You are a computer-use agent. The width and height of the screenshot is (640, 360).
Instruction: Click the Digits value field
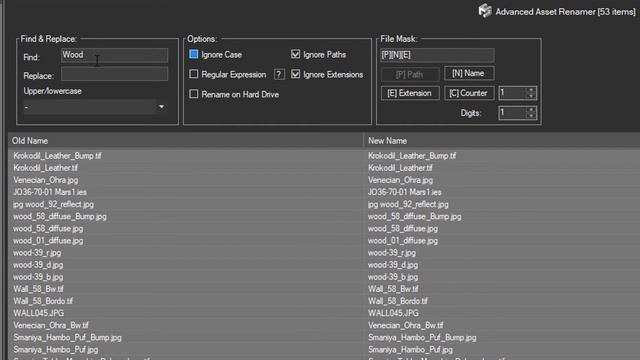[512, 113]
